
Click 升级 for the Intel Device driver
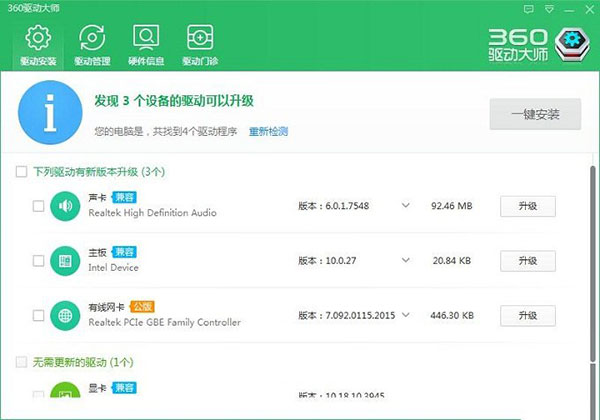point(528,261)
